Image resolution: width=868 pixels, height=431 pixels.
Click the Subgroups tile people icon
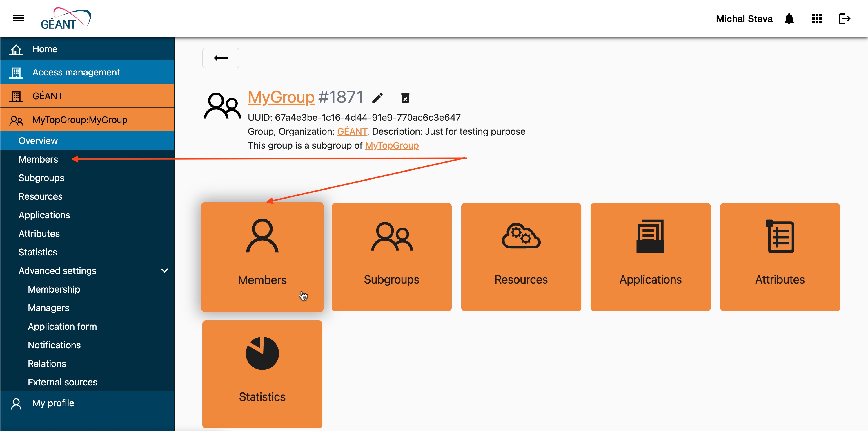click(392, 236)
